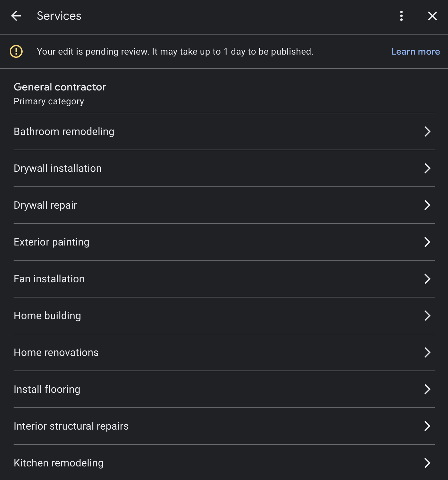Expand Bathroom remodeling chevron arrow

427,131
